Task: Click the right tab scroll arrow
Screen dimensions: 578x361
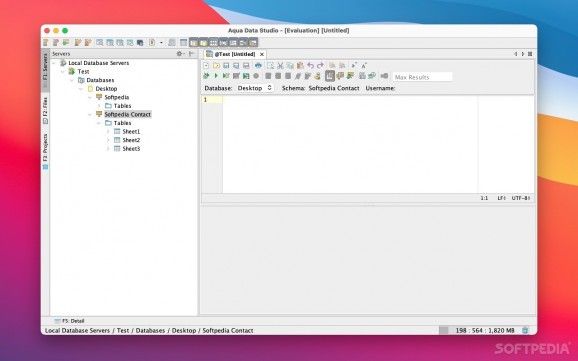Action: click(522, 54)
